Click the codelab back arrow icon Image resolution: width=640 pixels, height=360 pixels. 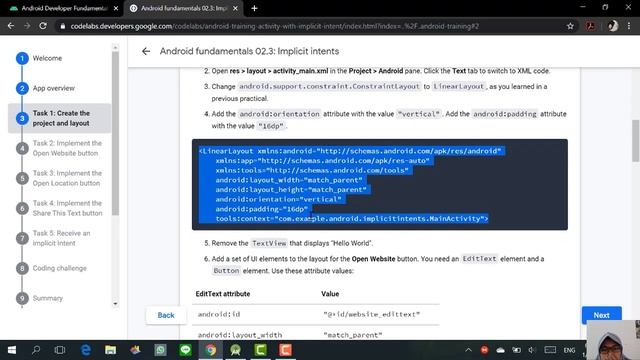pos(146,51)
